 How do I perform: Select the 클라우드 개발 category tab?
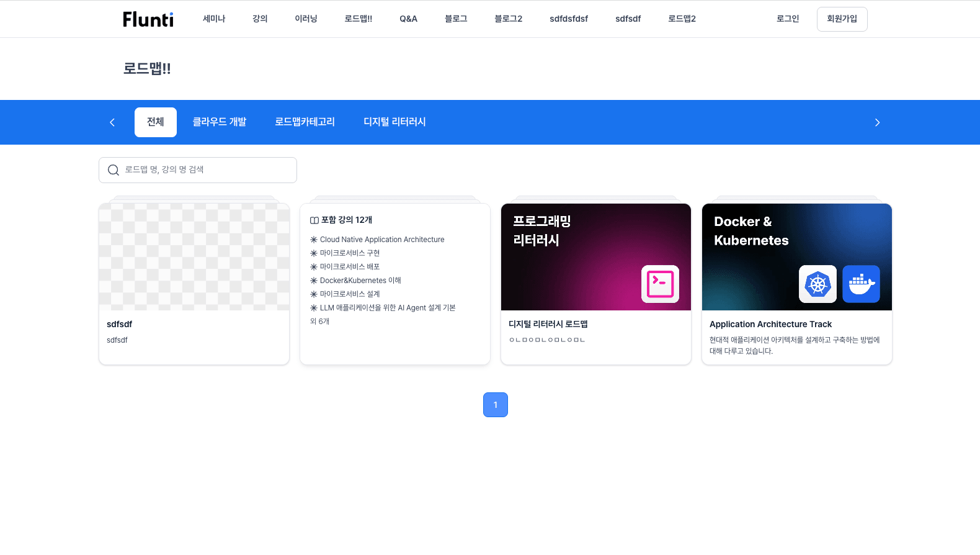point(220,122)
